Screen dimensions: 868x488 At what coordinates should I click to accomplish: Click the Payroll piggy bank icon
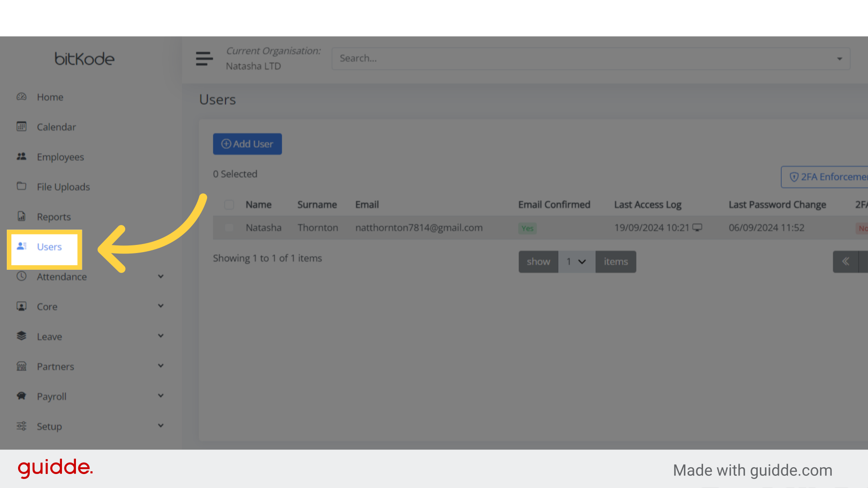pyautogui.click(x=22, y=396)
